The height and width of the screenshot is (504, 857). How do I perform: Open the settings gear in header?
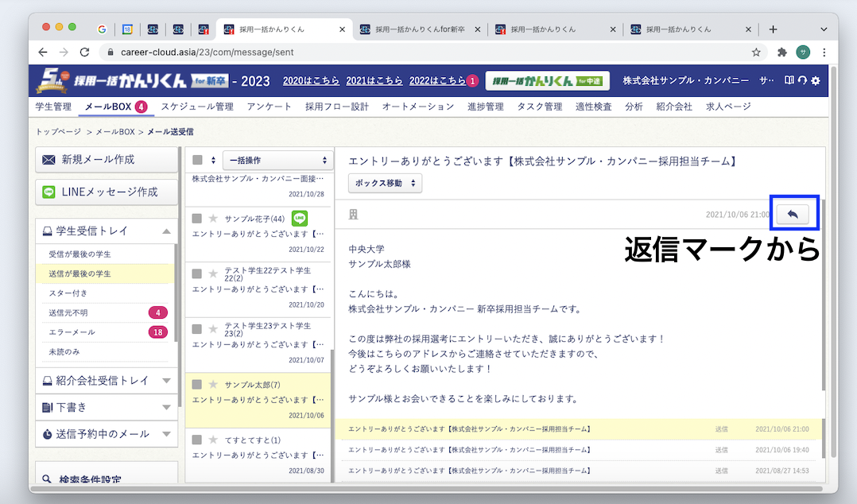click(816, 80)
